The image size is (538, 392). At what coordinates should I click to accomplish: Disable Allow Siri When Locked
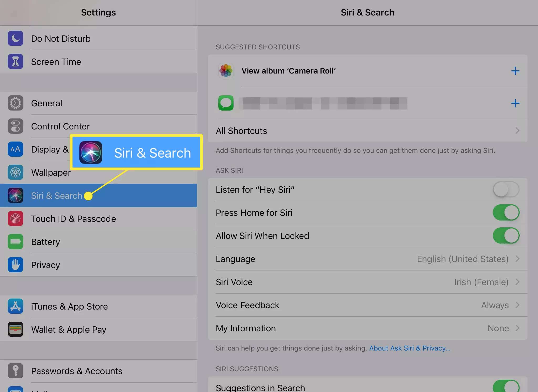pyautogui.click(x=505, y=236)
